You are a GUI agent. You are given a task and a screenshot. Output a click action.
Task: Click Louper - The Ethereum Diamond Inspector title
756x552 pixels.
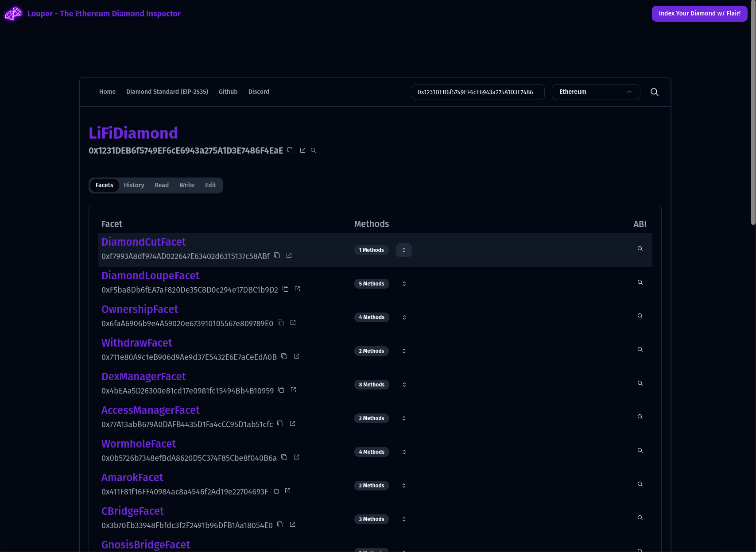(x=104, y=14)
